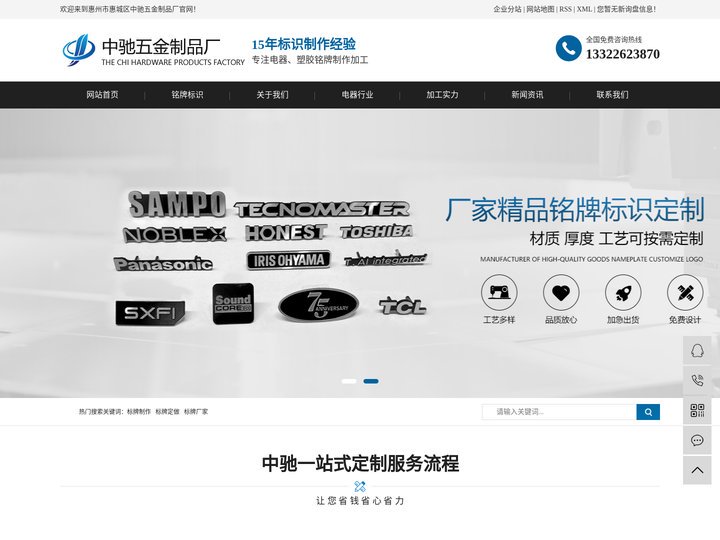The height and width of the screenshot is (540, 720).
Task: Open 加工实力 navigation item
Action: pyautogui.click(x=442, y=95)
